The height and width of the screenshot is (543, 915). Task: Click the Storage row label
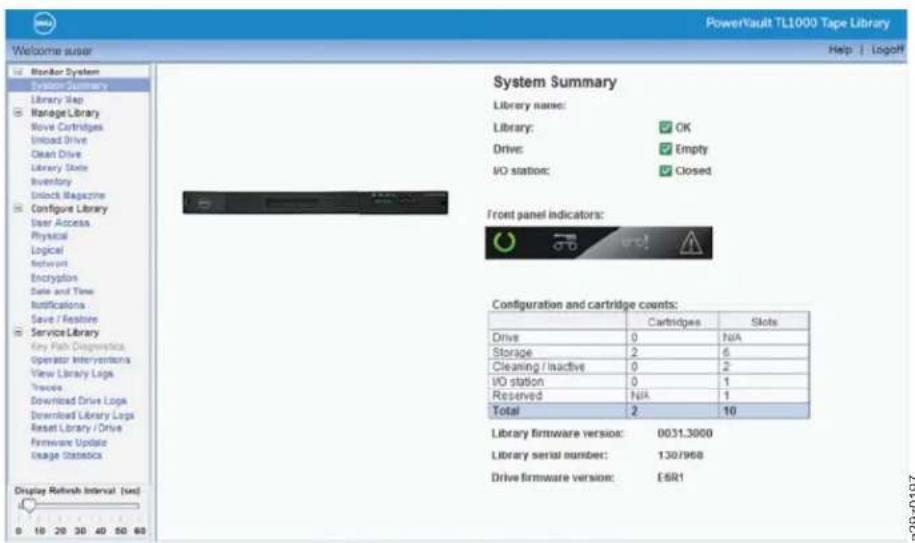pyautogui.click(x=512, y=352)
